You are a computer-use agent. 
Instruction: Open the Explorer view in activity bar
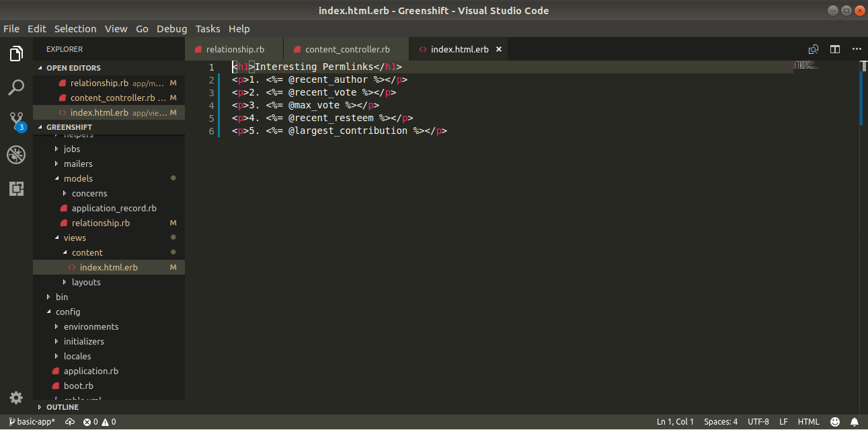(16, 54)
